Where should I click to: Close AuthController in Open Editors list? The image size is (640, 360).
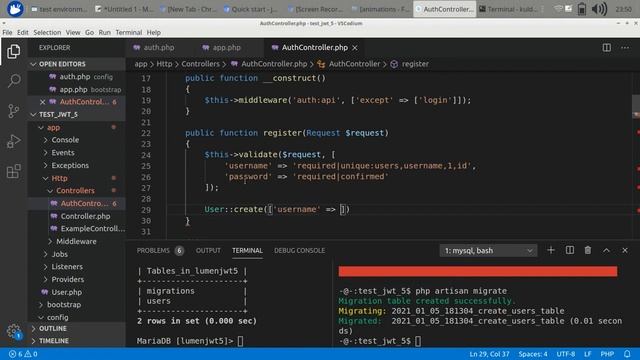point(42,102)
